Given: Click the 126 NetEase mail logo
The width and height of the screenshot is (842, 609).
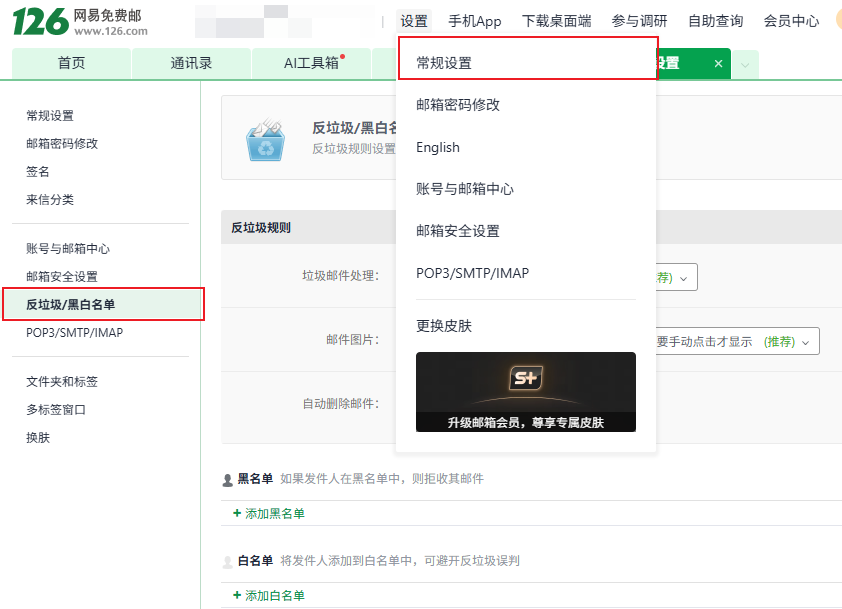Looking at the screenshot, I should (x=80, y=21).
